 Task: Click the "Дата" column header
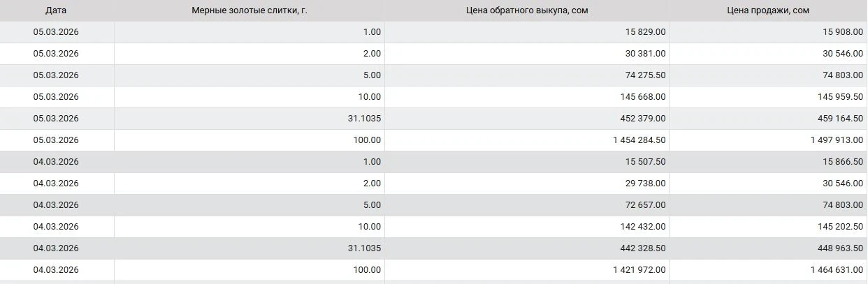click(56, 10)
